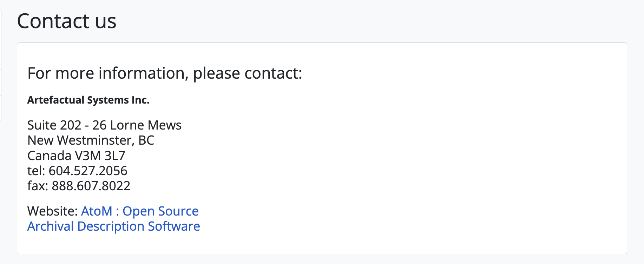Viewport: 644px width, 264px height.
Task: Click the fax: label
Action: [x=38, y=186]
